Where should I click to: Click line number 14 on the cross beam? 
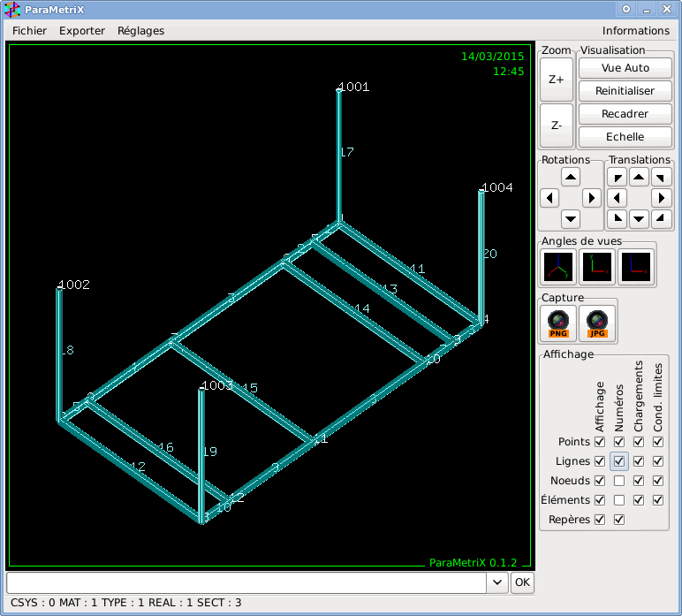click(x=362, y=308)
